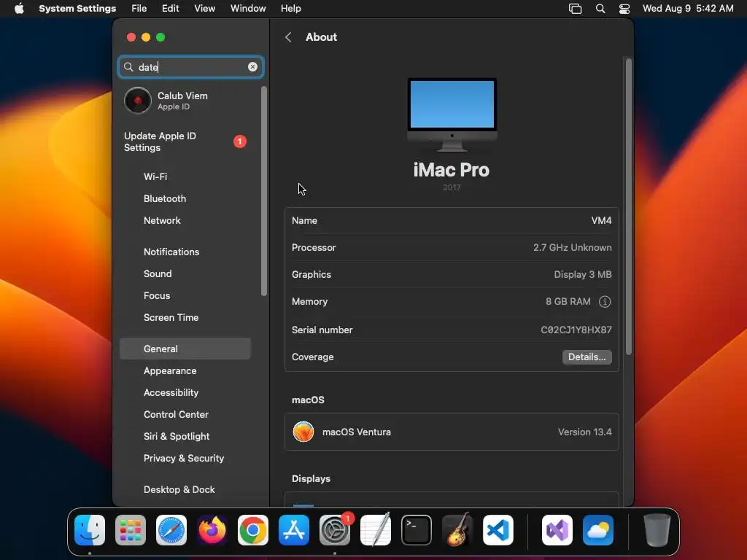Click the About pane vertical scrollbar
The height and width of the screenshot is (560, 747).
(x=628, y=206)
